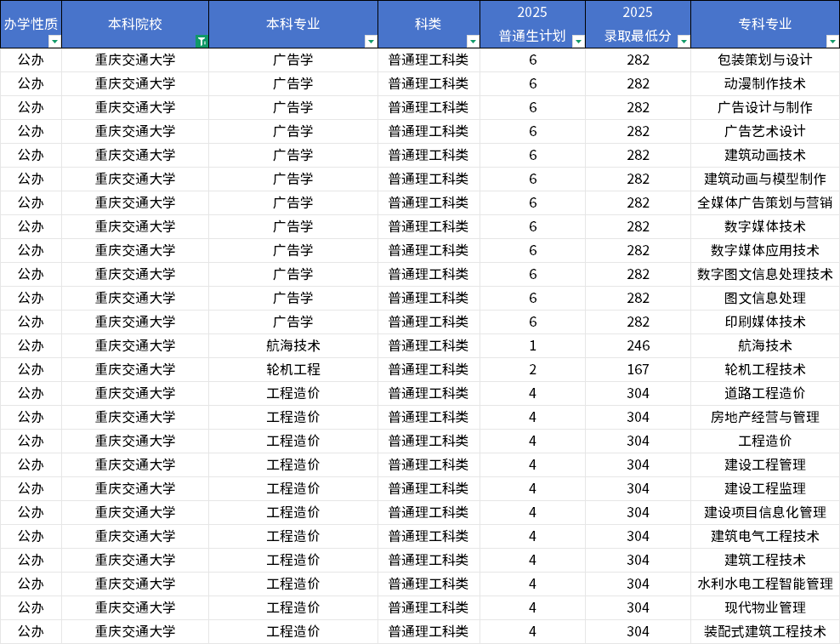Open the 2025普通生计划 column filter icon
The image size is (840, 644).
(577, 39)
